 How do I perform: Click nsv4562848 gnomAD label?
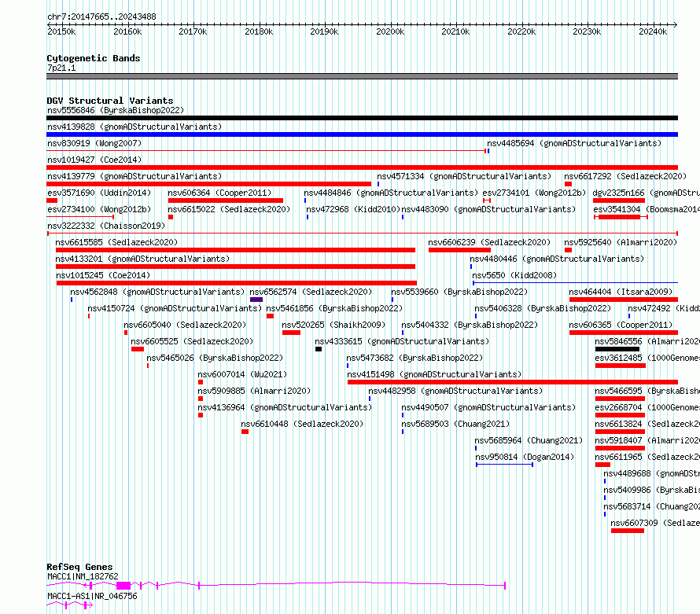(157, 292)
